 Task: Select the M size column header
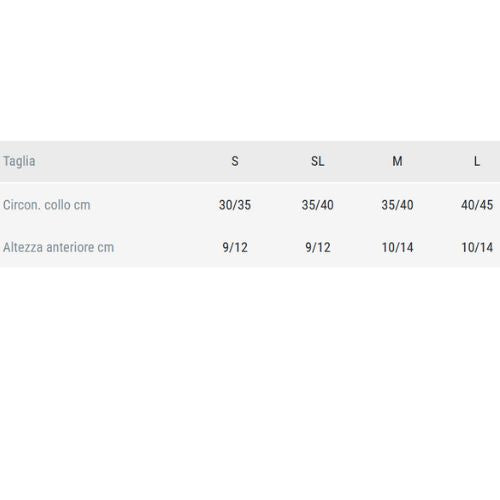397,161
